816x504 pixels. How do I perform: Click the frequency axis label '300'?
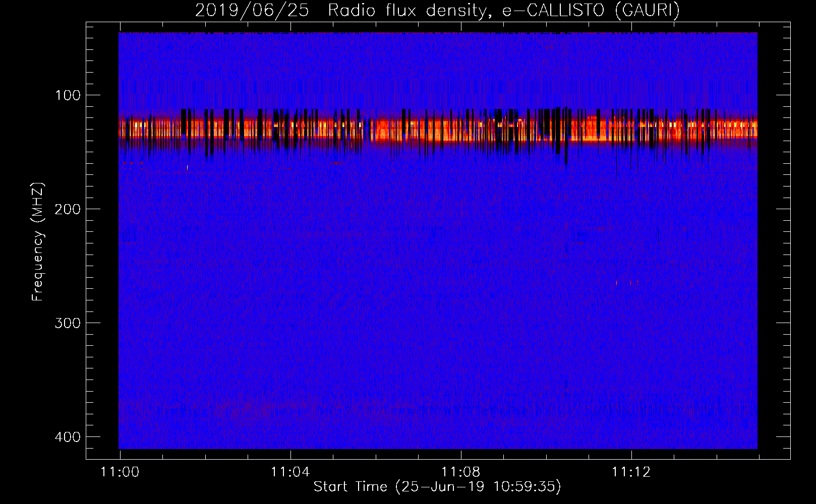coord(68,323)
